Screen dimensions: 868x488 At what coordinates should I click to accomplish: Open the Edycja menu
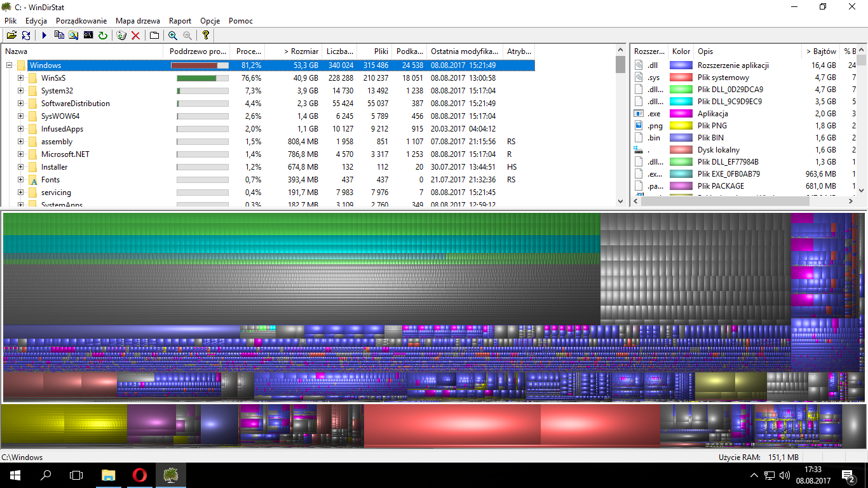[36, 21]
